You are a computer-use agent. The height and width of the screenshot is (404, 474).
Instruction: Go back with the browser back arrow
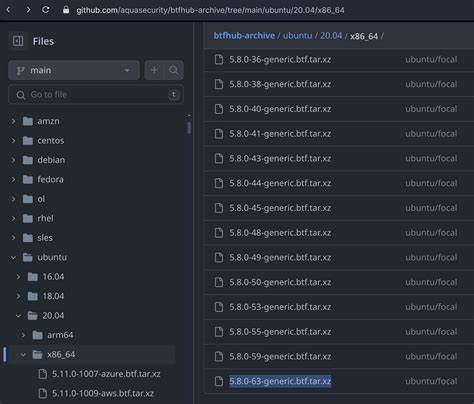point(9,10)
